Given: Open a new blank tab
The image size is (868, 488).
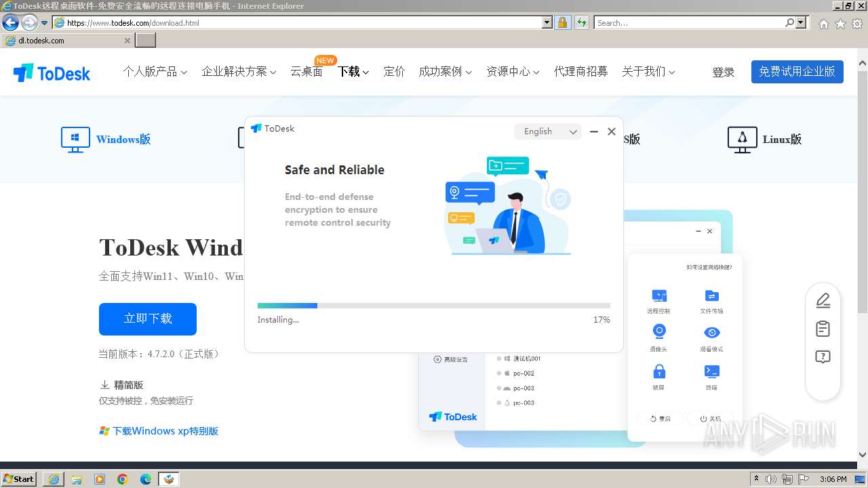Looking at the screenshot, I should click(x=146, y=41).
